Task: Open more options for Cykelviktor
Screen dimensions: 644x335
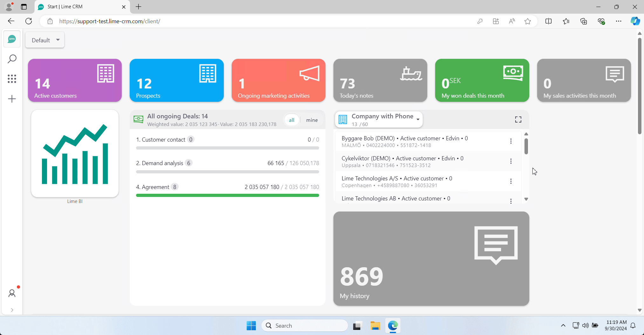Action: point(511,161)
